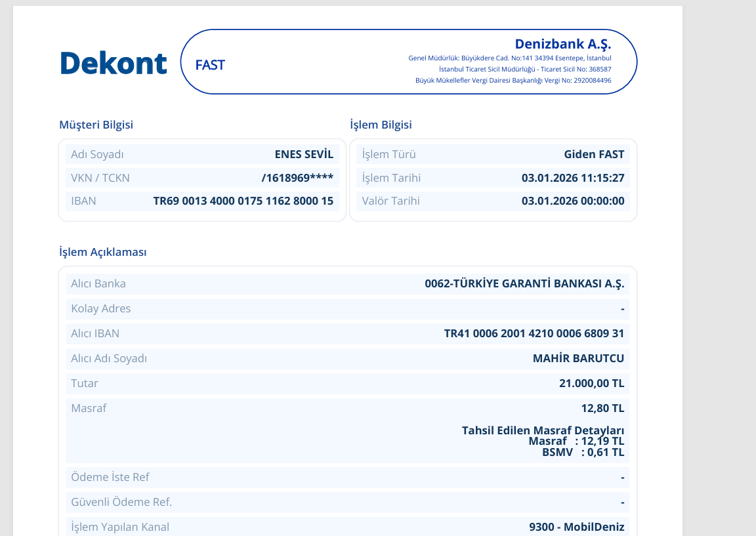Select the fee total 12,80 TL
The image size is (756, 536).
(602, 408)
